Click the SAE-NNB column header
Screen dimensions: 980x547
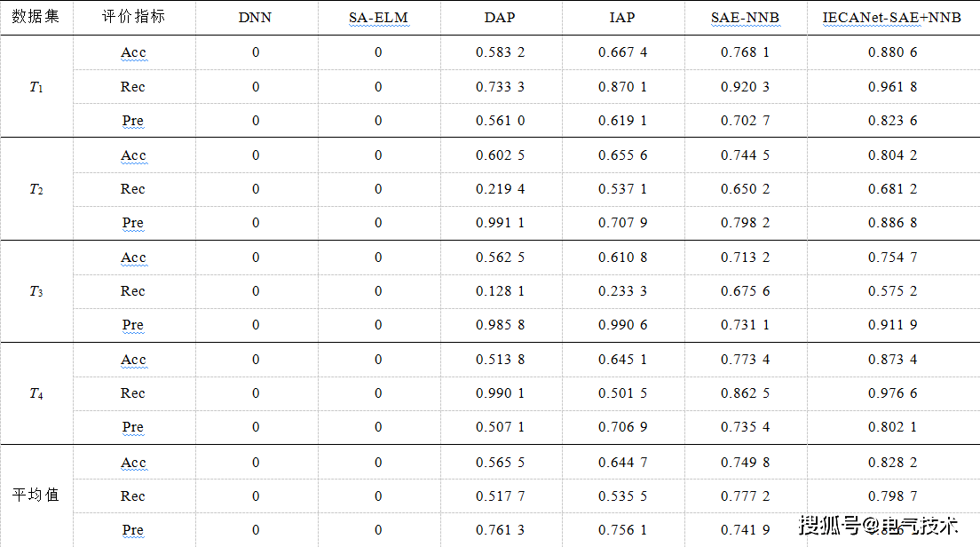pyautogui.click(x=745, y=18)
